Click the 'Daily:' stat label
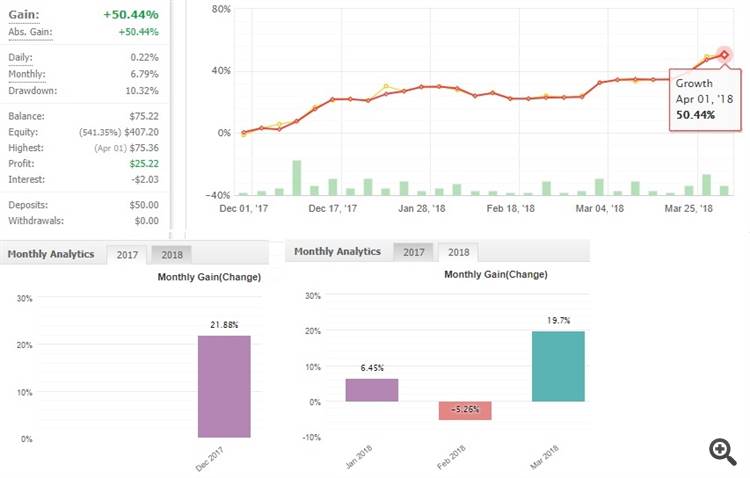750x478 pixels. click(x=22, y=57)
